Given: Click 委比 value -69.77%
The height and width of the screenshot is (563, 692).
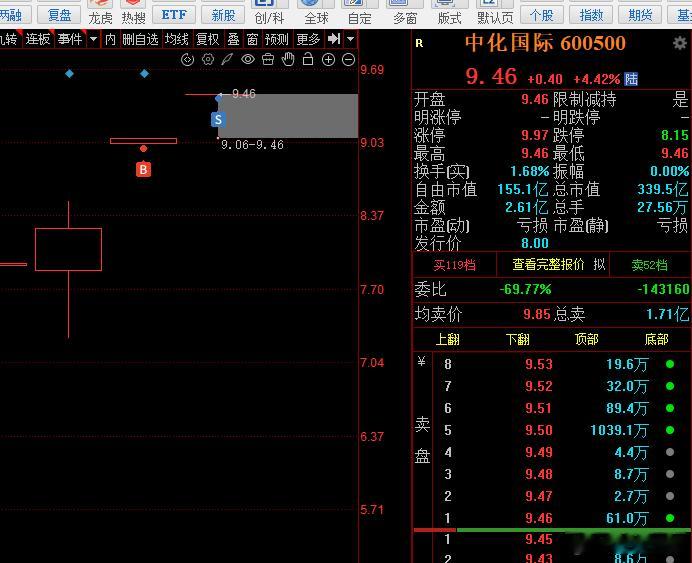Looking at the screenshot, I should pos(525,289).
